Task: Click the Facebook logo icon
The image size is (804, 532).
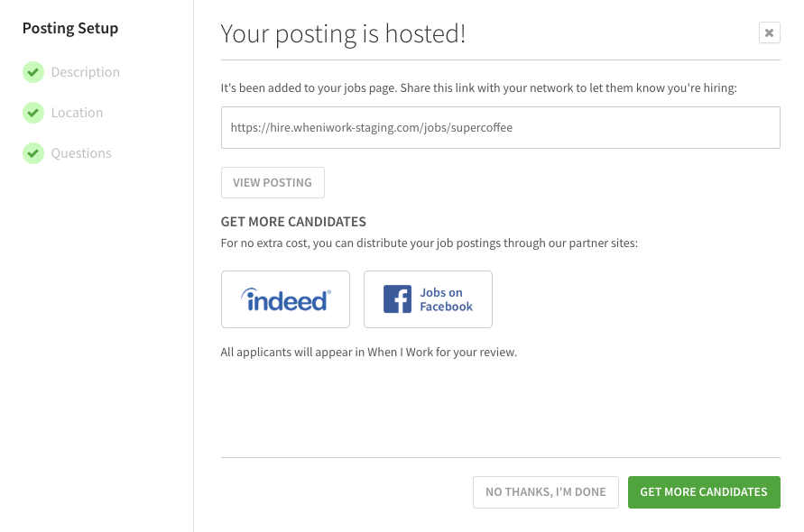Action: coord(397,299)
